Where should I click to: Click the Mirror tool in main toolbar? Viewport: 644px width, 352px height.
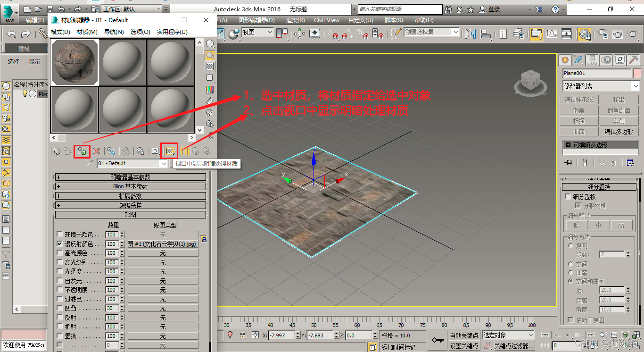tap(470, 34)
